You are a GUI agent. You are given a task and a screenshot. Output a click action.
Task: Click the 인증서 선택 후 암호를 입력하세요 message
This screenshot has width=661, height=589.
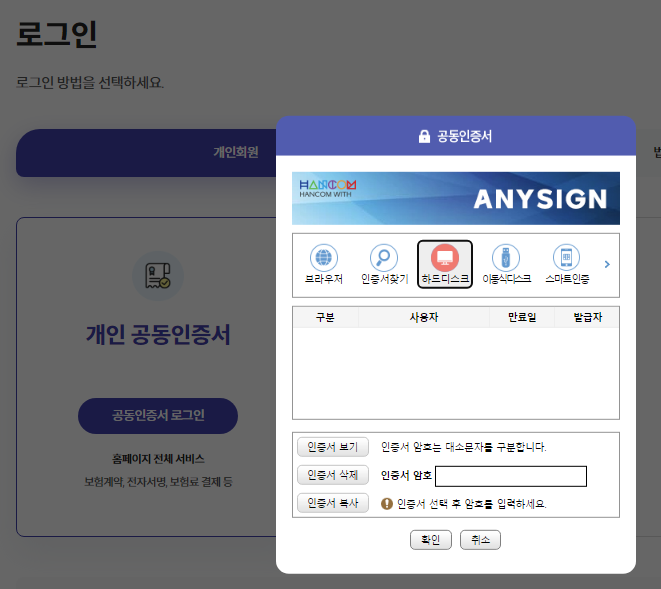pos(471,504)
